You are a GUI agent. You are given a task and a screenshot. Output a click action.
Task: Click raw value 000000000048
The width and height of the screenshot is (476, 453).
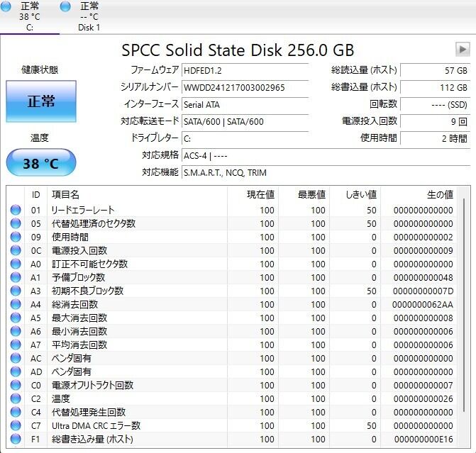coord(424,278)
